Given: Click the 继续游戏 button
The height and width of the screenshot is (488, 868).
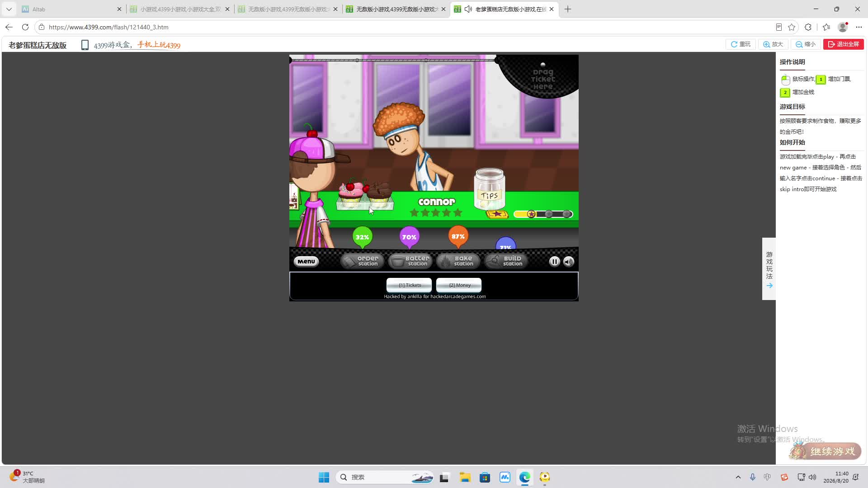Looking at the screenshot, I should pos(826,451).
